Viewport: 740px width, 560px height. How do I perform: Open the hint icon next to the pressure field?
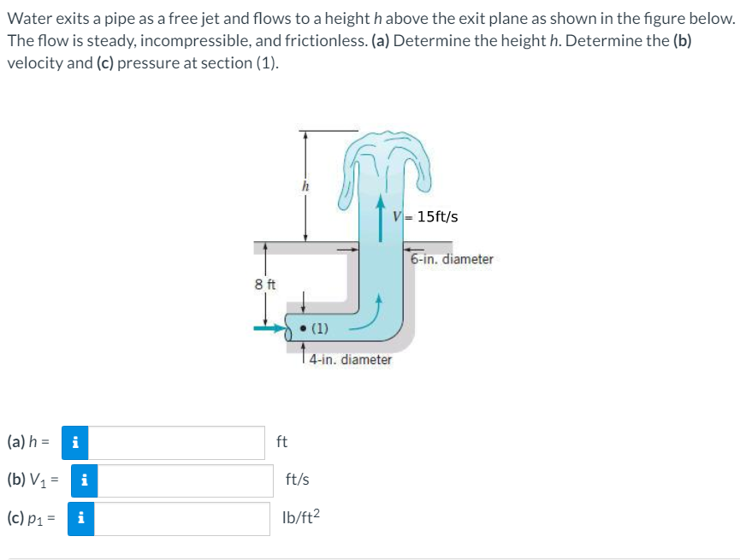[x=81, y=519]
